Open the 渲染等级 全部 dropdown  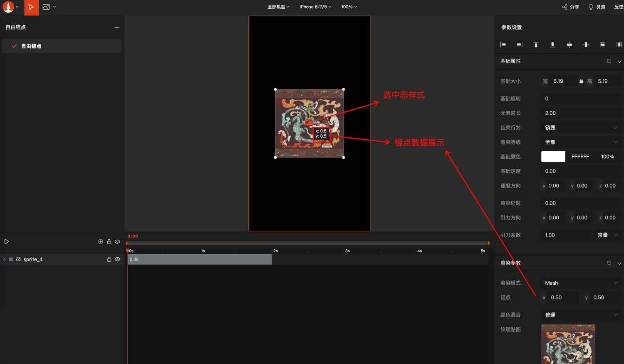click(581, 142)
